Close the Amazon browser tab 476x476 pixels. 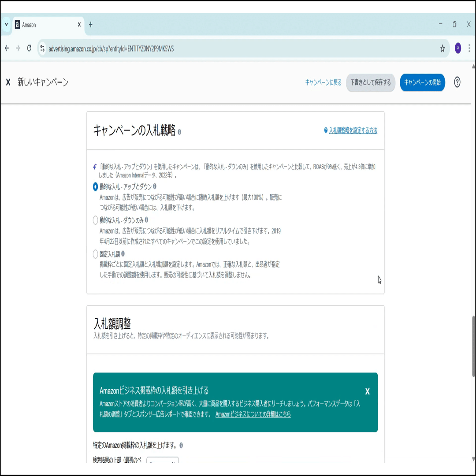(x=79, y=25)
